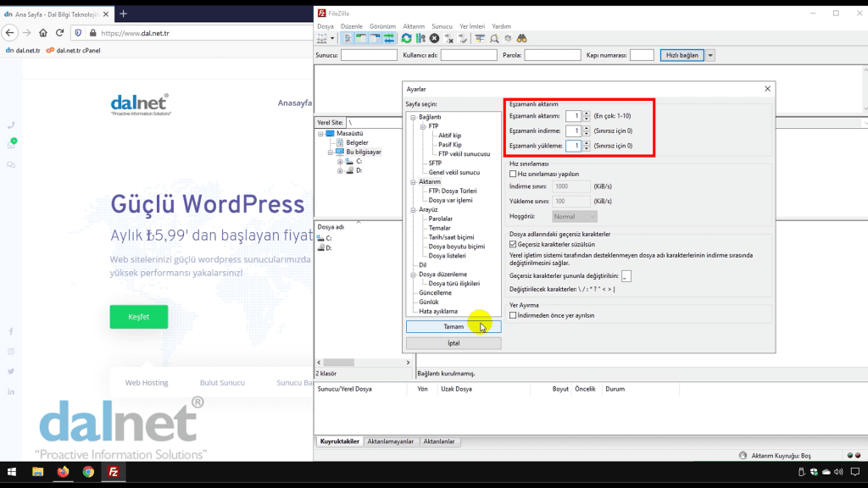Uncheck 'Geçersiz karakterler süzülsün' checkbox
The width and height of the screenshot is (868, 488).
tap(513, 244)
